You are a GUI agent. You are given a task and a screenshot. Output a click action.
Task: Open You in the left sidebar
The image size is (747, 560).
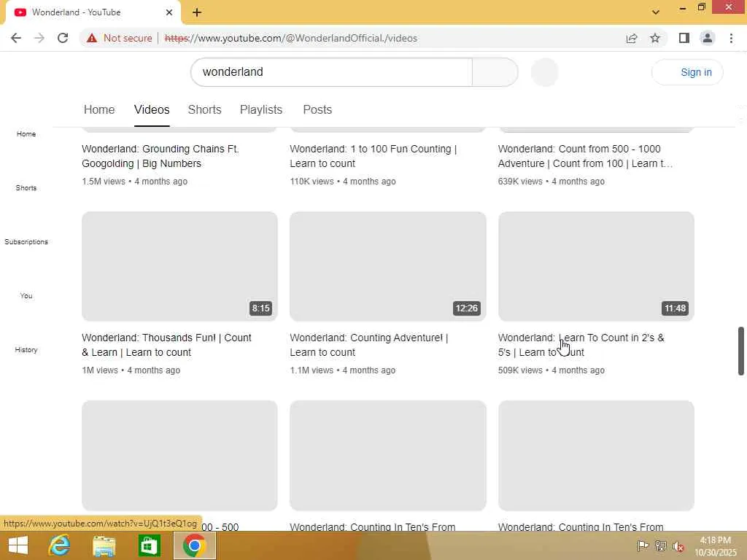(x=26, y=296)
